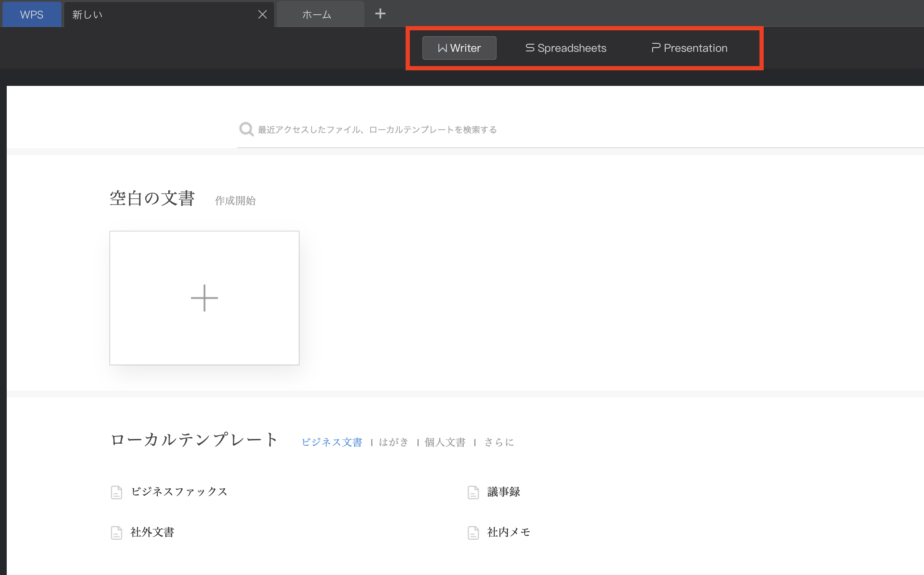
Task: Close the 新しい tab
Action: point(263,15)
